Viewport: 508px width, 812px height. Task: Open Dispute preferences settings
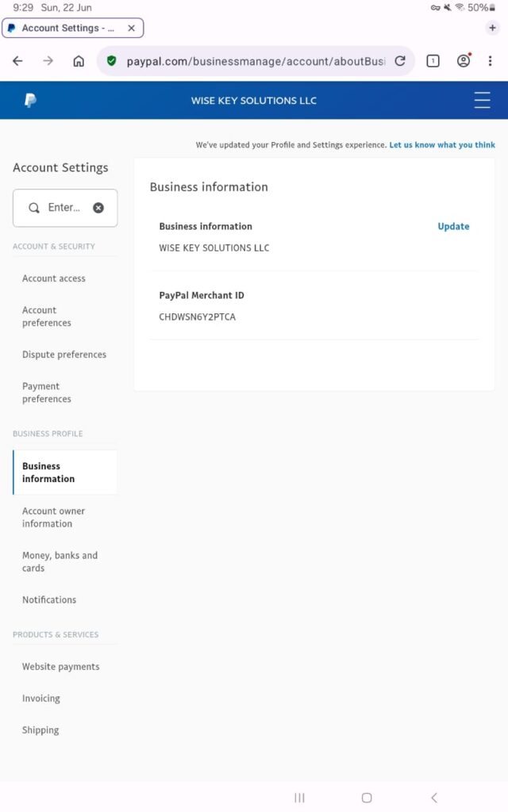click(64, 354)
